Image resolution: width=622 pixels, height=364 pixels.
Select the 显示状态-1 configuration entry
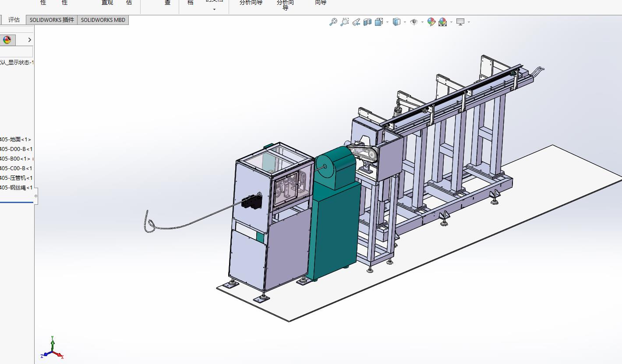tap(16, 62)
